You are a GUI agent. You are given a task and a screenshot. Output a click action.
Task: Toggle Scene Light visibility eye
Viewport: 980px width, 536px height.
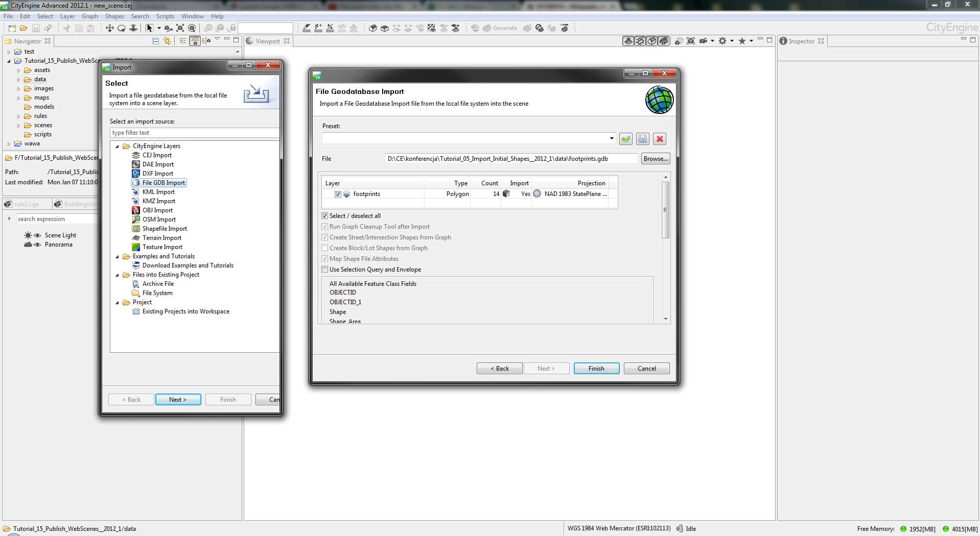pos(37,235)
